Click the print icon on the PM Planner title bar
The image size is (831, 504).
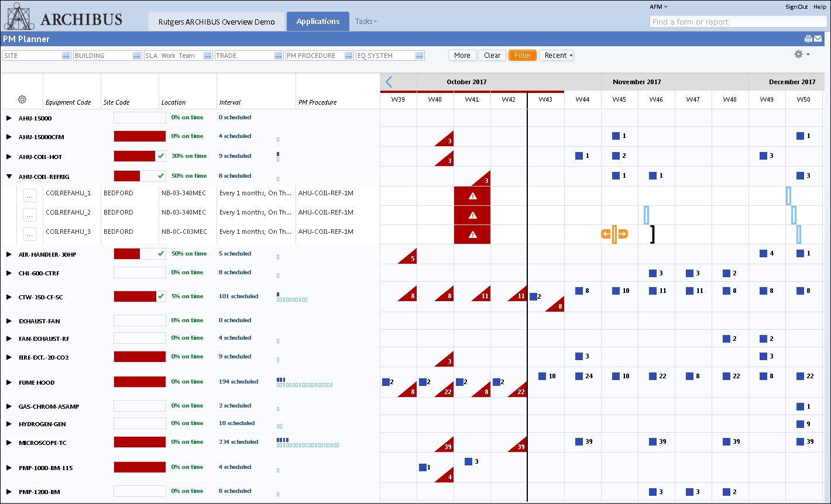tap(808, 38)
